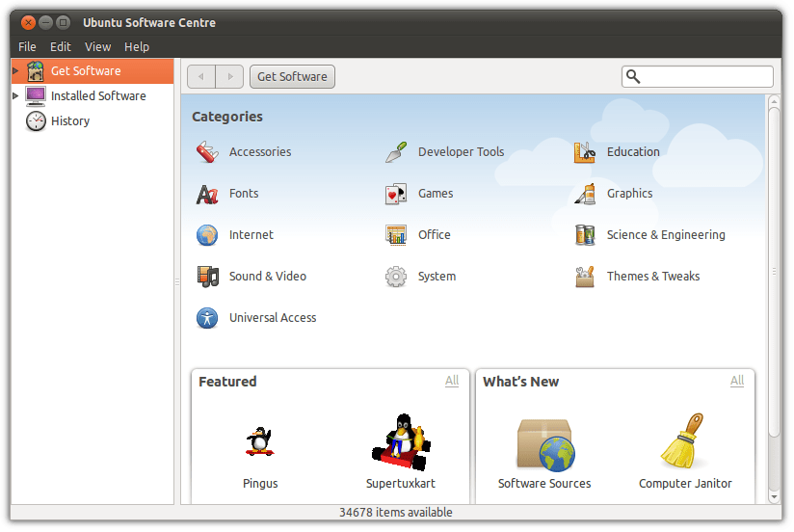This screenshot has width=794, height=532.
Task: Click the scrollbar up arrow
Action: (x=774, y=101)
